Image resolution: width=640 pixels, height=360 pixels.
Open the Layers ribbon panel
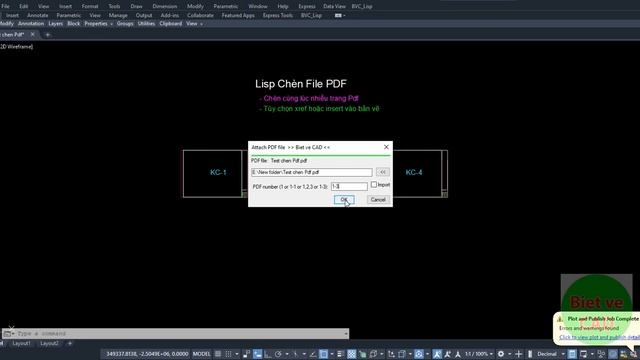click(56, 24)
